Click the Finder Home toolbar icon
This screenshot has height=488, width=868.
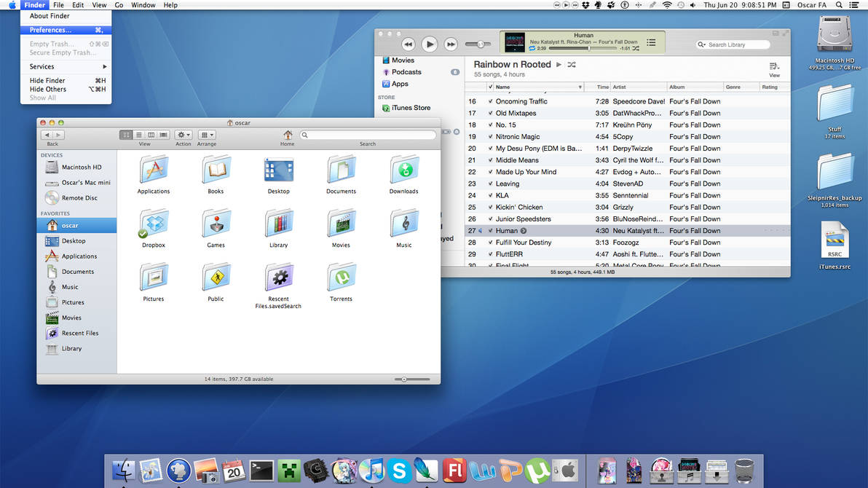288,135
